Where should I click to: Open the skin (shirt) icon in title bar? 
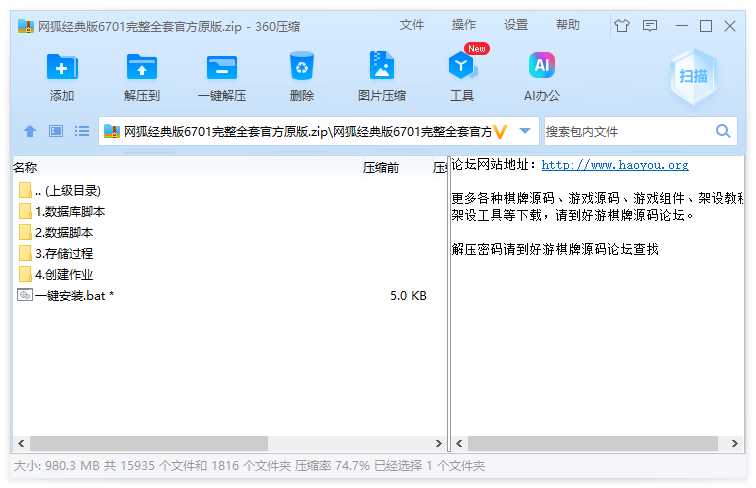621,26
